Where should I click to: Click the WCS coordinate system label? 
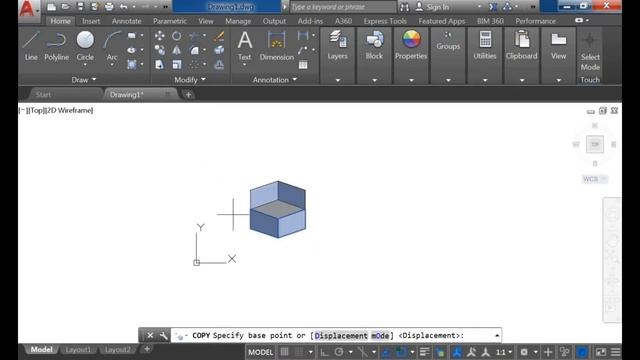(595, 179)
